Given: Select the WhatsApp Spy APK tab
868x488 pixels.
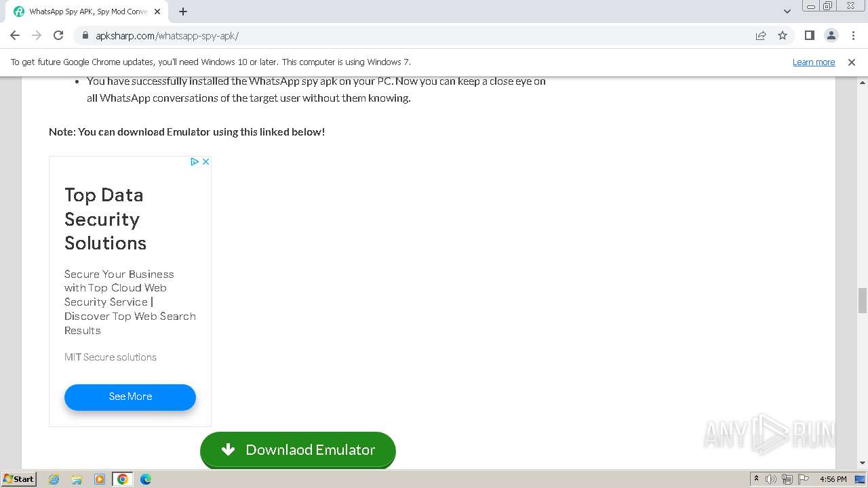Looking at the screenshot, I should pos(86,12).
